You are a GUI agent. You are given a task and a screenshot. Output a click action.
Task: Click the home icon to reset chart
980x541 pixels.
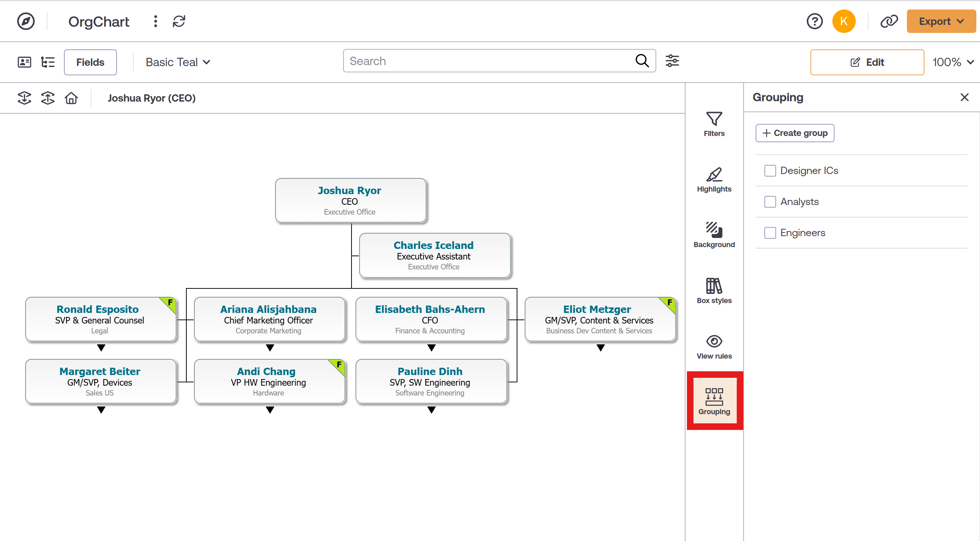tap(71, 98)
